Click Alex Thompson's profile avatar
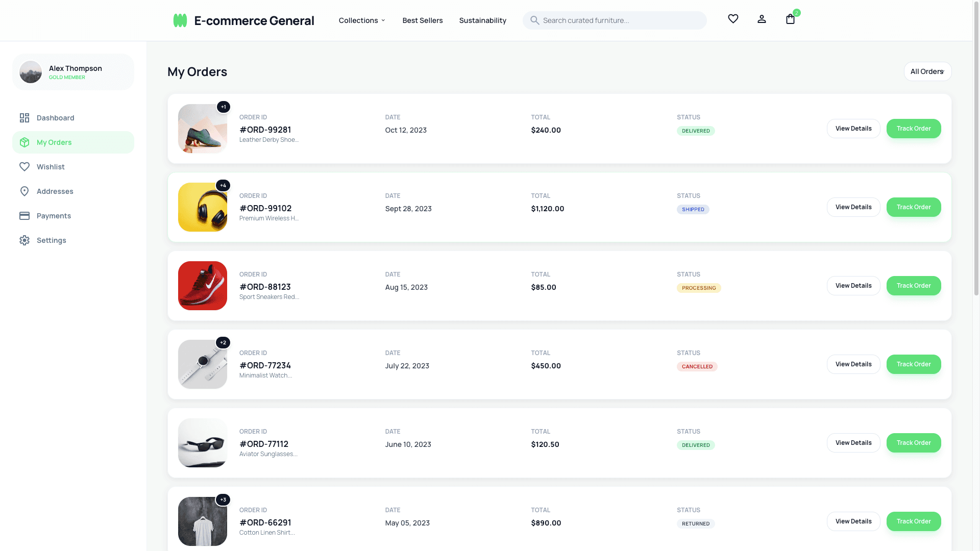The height and width of the screenshot is (551, 980). point(31,72)
